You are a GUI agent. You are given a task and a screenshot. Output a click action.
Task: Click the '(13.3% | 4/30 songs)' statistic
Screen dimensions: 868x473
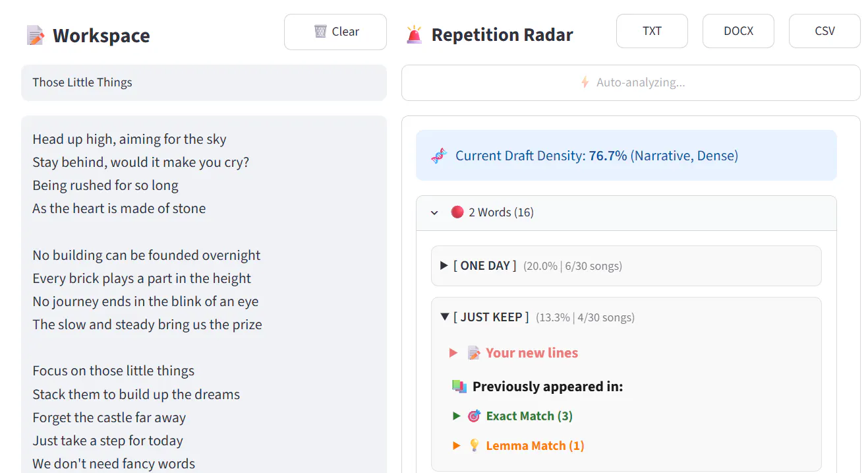tap(585, 317)
